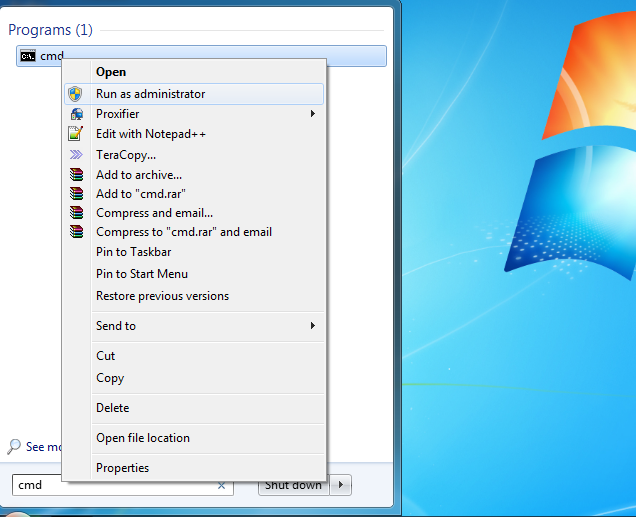Image resolution: width=636 pixels, height=517 pixels.
Task: Choose Edit with Notepad++
Action: 195,134
